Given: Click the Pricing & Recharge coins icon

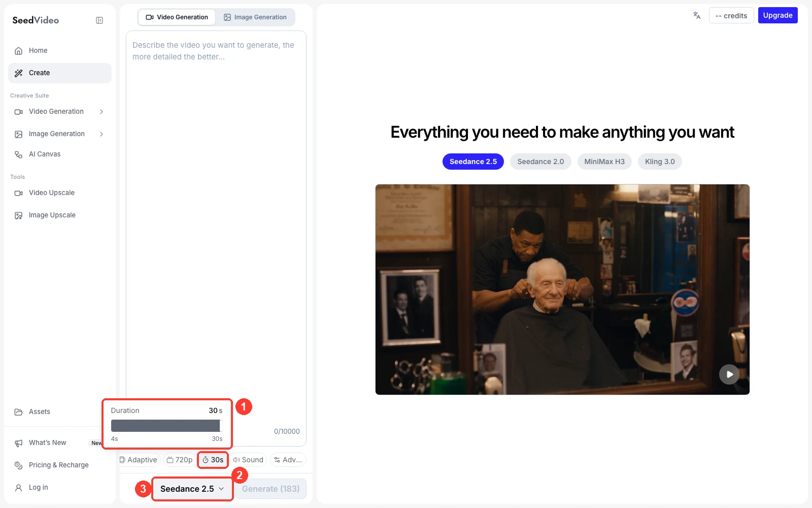Looking at the screenshot, I should [19, 465].
